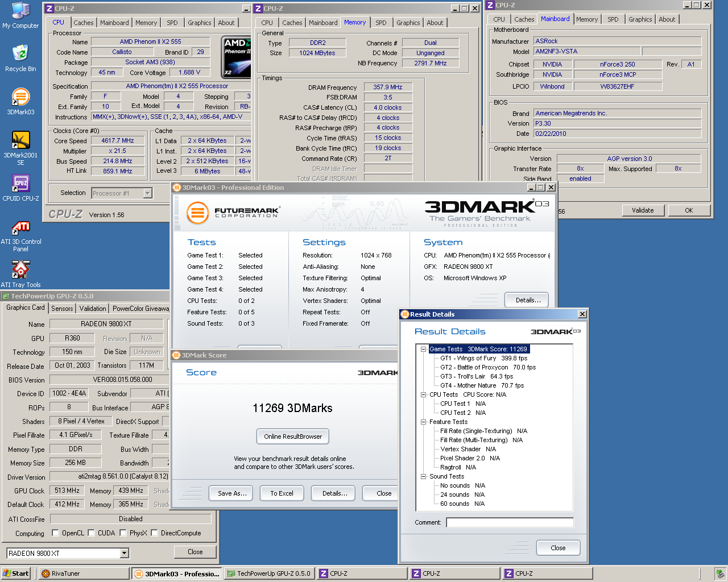This screenshot has width=728, height=582.
Task: Click the Result Details title bar icon
Action: (405, 314)
